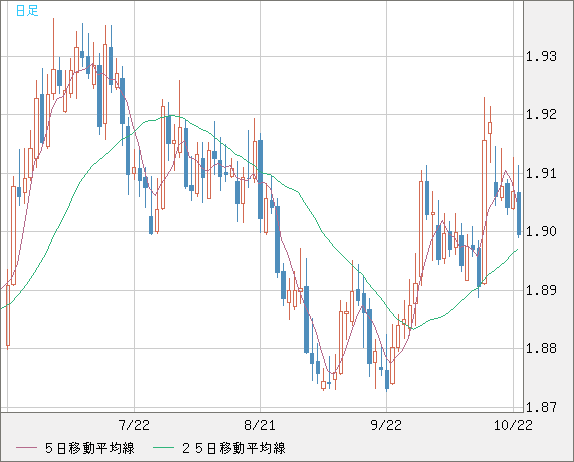The width and height of the screenshot is (574, 462).
Task: Click the 10/22 date axis label
Action: point(513,425)
